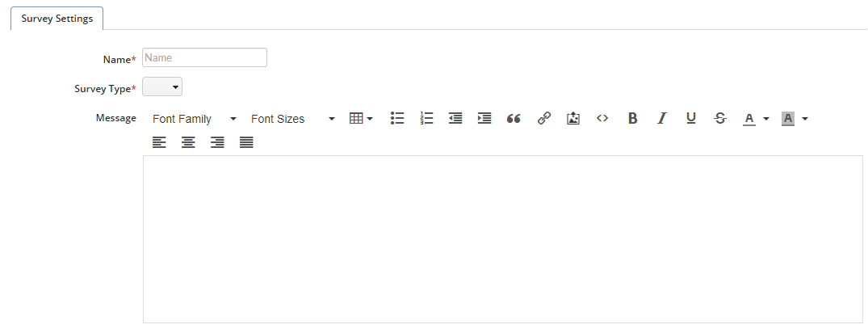
Task: Insert a bulleted list
Action: click(x=397, y=119)
